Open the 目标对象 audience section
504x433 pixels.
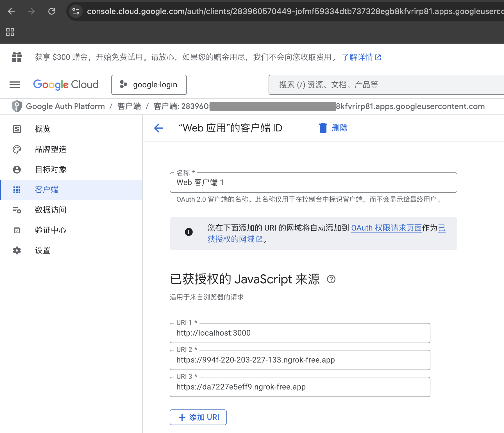pyautogui.click(x=51, y=169)
